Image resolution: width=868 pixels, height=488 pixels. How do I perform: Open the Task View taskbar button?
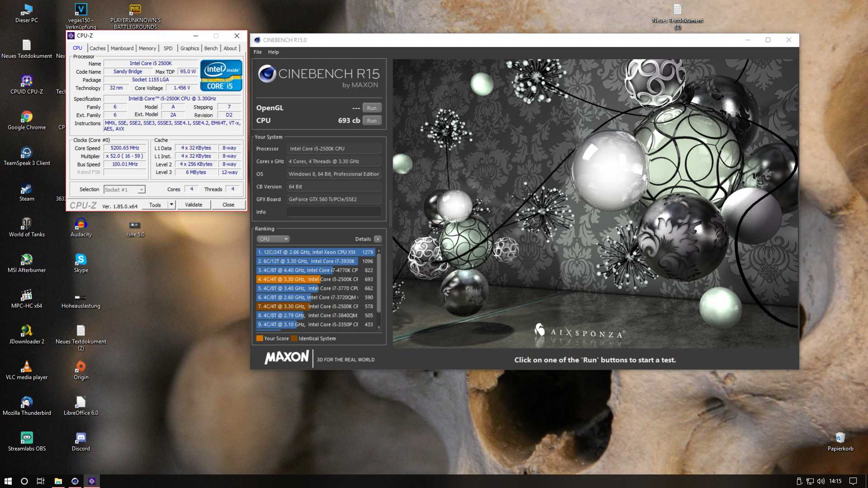[x=41, y=481]
